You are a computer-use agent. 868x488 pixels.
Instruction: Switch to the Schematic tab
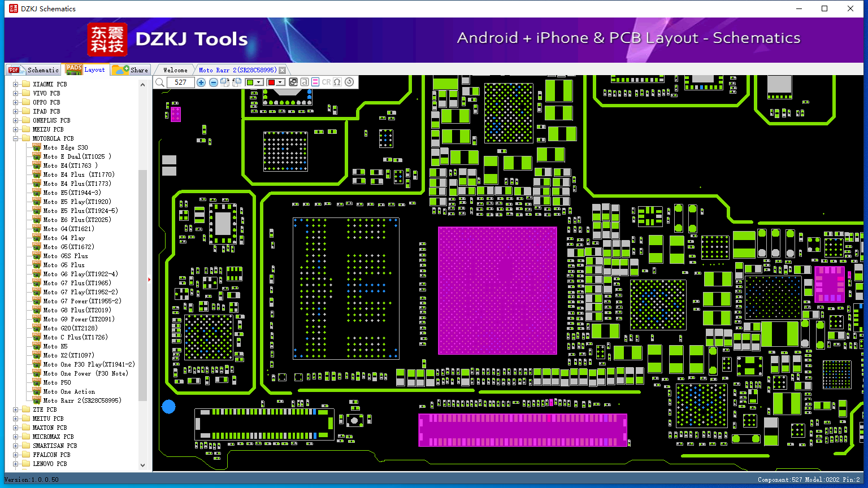pyautogui.click(x=33, y=70)
